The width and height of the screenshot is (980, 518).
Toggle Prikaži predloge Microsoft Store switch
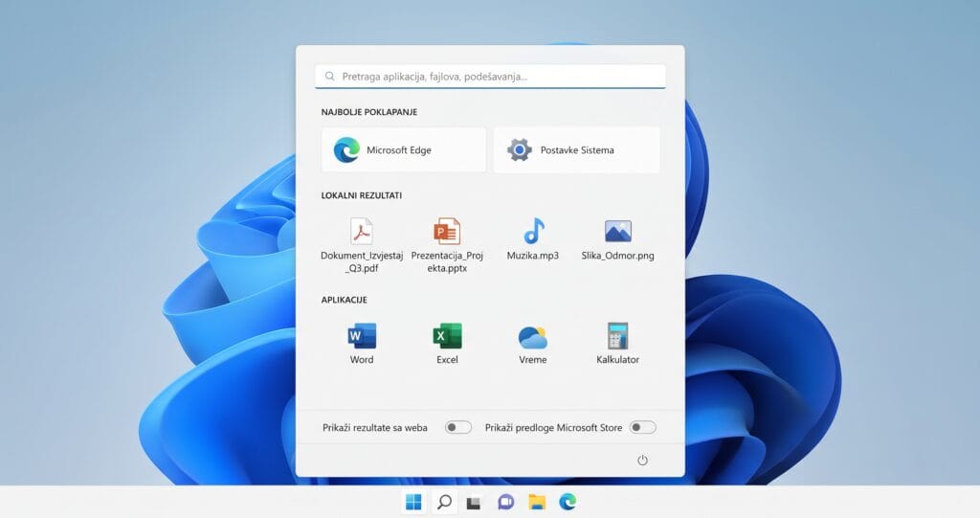[642, 427]
